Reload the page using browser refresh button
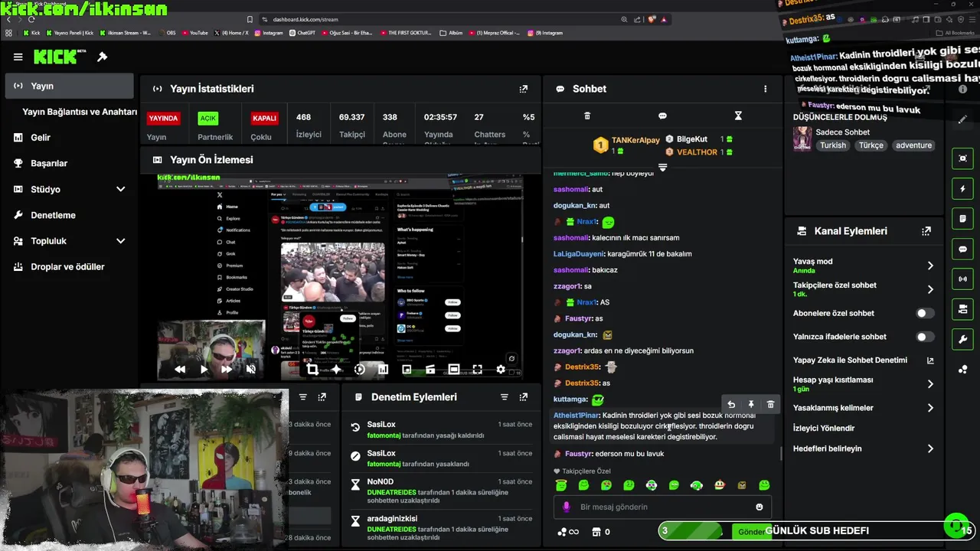980x551 pixels. tap(31, 19)
